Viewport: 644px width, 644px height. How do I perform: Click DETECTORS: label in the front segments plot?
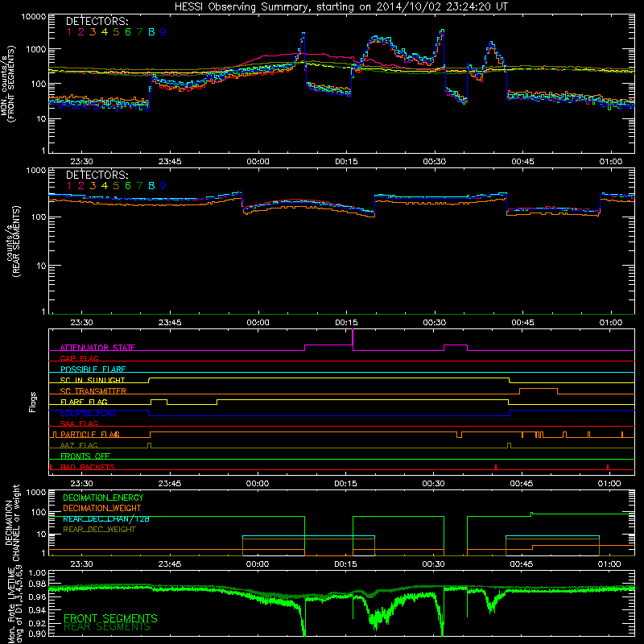coord(97,22)
